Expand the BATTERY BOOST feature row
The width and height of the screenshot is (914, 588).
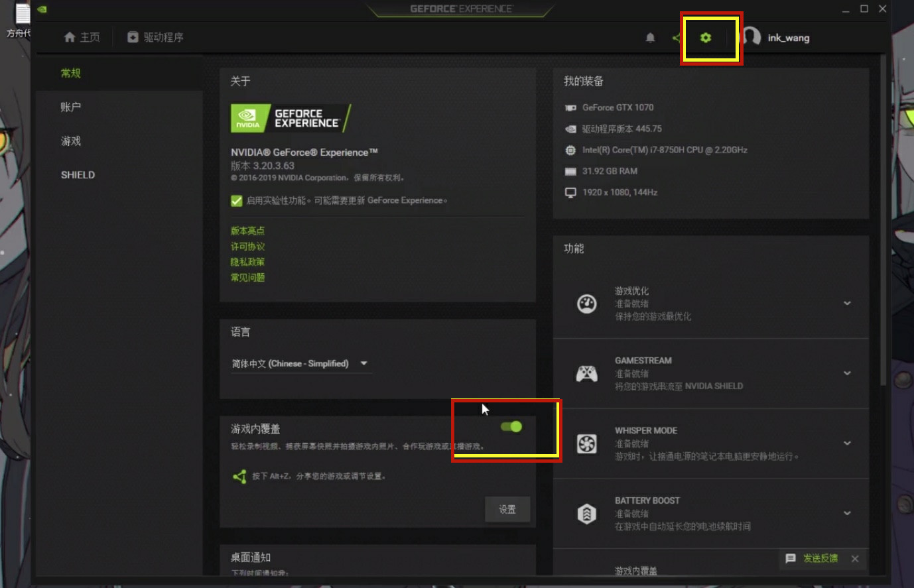847,513
